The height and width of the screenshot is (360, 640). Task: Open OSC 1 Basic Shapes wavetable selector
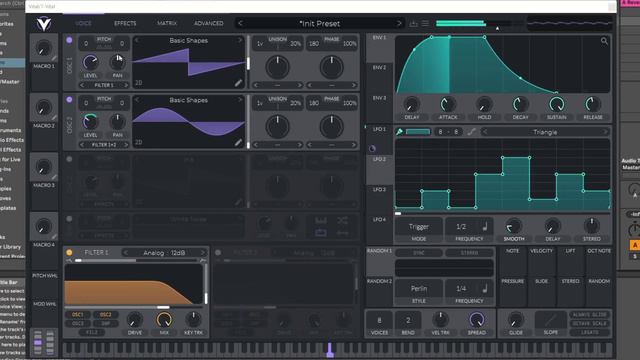(188, 40)
